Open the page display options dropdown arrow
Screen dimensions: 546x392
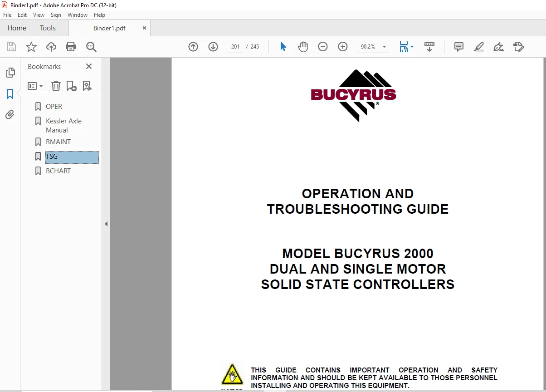click(x=412, y=47)
